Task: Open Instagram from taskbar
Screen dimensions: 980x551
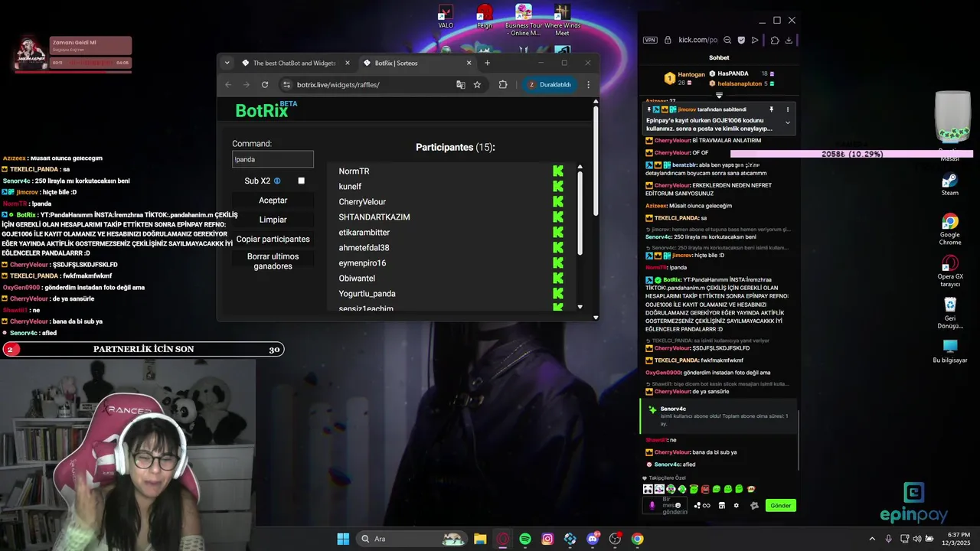Action: click(x=547, y=539)
